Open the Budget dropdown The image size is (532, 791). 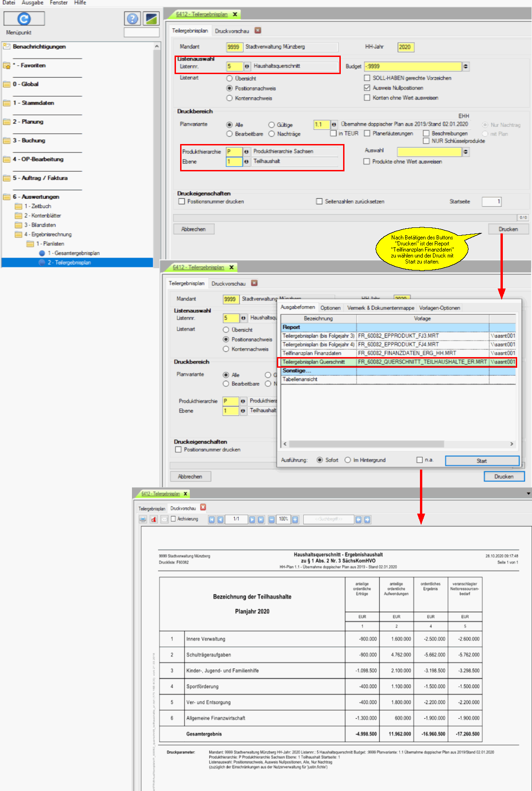(465, 66)
